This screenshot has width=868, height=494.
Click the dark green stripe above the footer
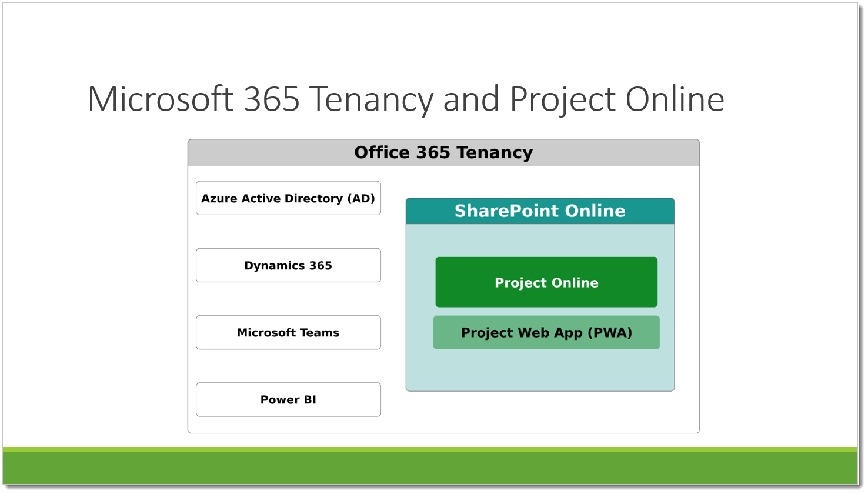[434, 450]
